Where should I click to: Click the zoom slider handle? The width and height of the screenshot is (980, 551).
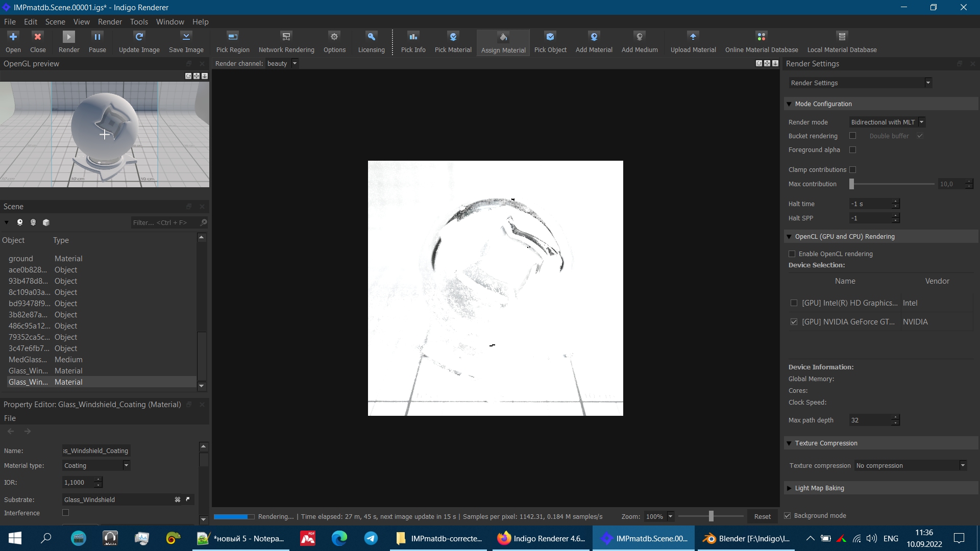(x=711, y=516)
